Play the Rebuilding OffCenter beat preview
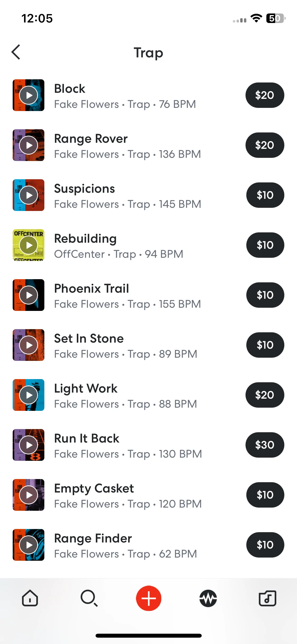This screenshot has width=297, height=644. click(29, 245)
